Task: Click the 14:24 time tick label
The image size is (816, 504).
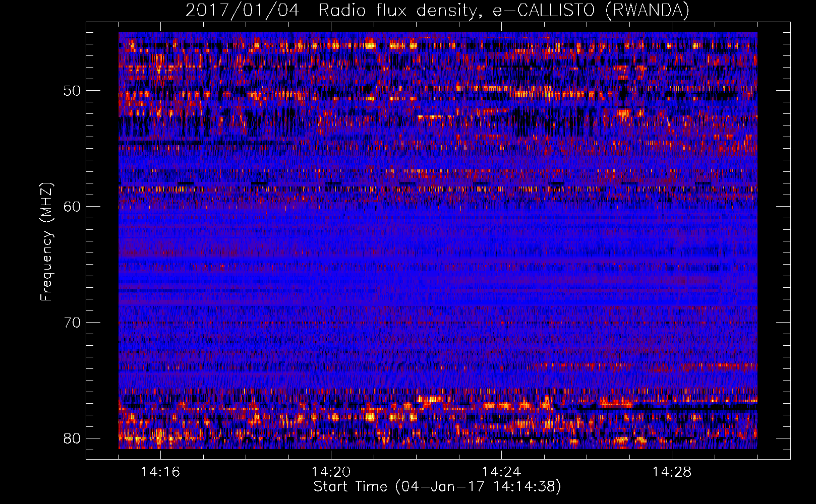Action: (501, 472)
